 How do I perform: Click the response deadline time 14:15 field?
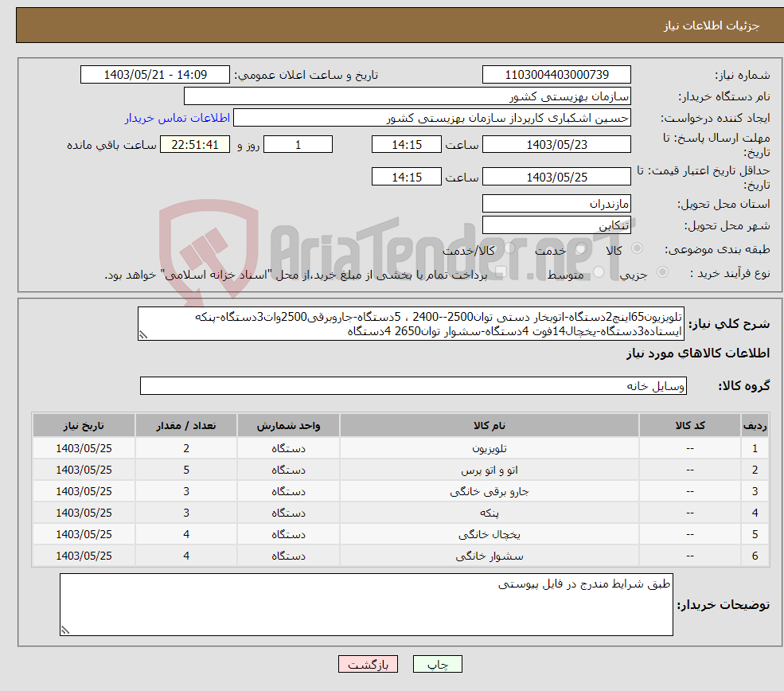pos(407,145)
